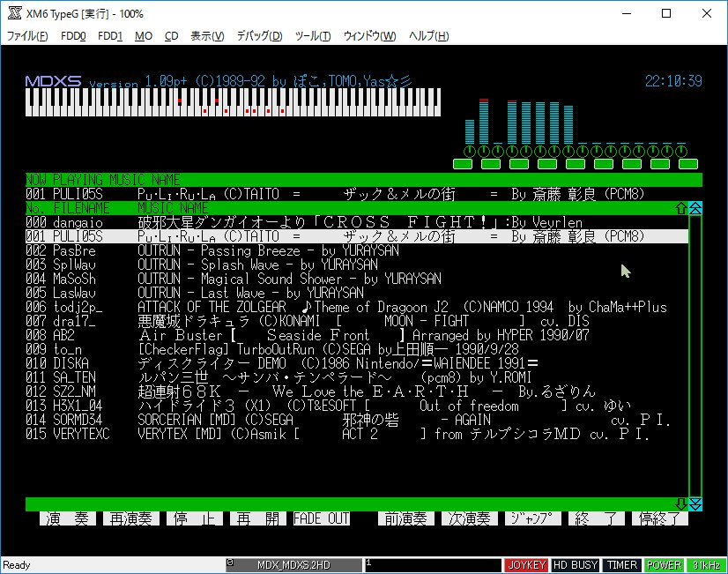Click the ジャンプ jump button
The image size is (728, 574).
click(x=533, y=518)
